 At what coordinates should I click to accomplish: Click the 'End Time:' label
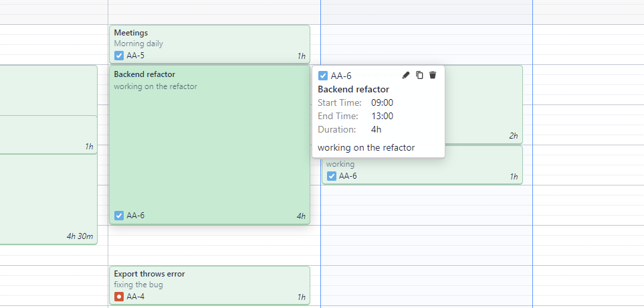[338, 116]
